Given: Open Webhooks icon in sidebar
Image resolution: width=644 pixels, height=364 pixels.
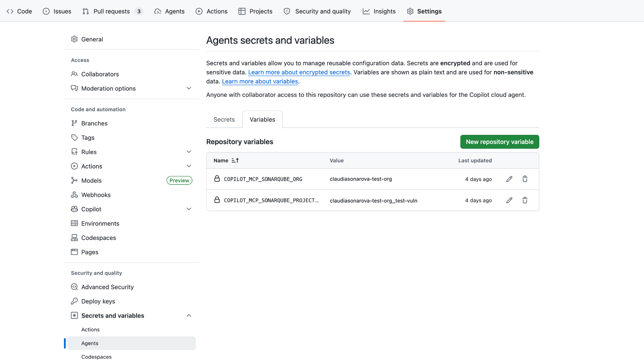Looking at the screenshot, I should pyautogui.click(x=74, y=195).
